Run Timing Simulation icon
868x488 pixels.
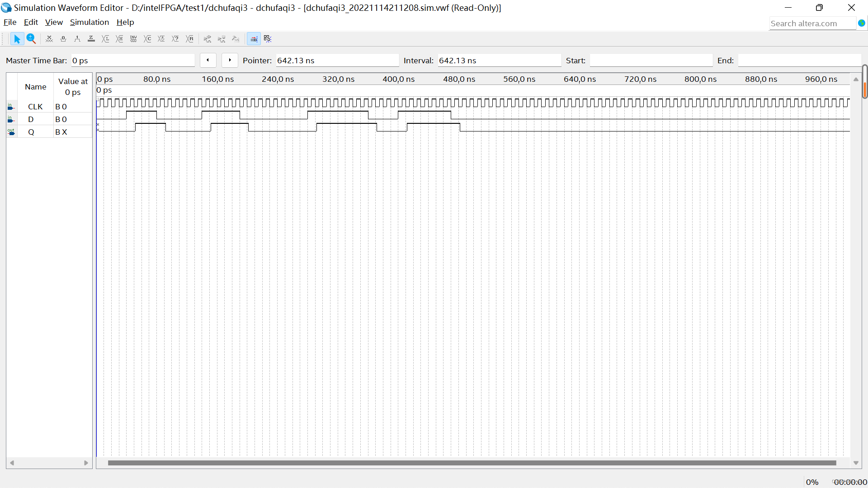point(222,39)
